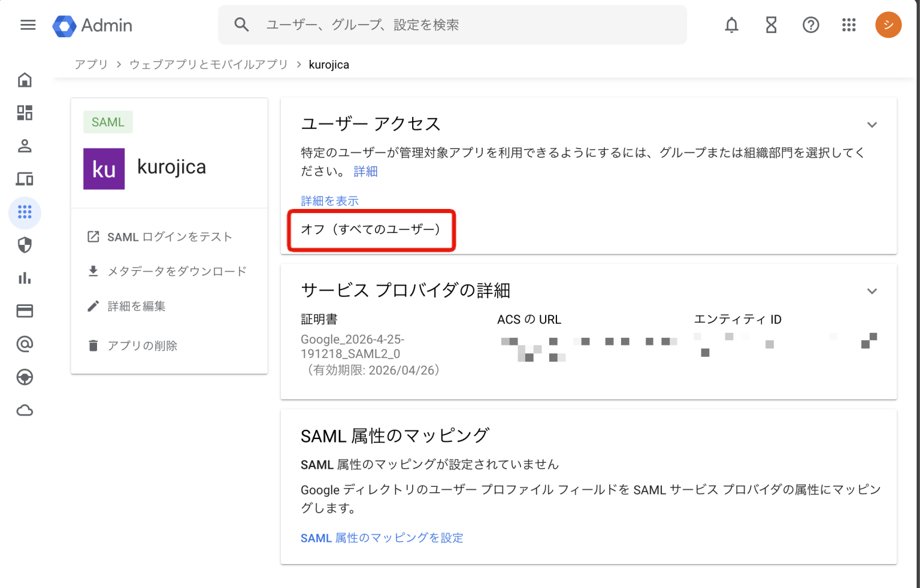This screenshot has height=588, width=920.
Task: Click the エンティティ ID label
Action: [738, 320]
